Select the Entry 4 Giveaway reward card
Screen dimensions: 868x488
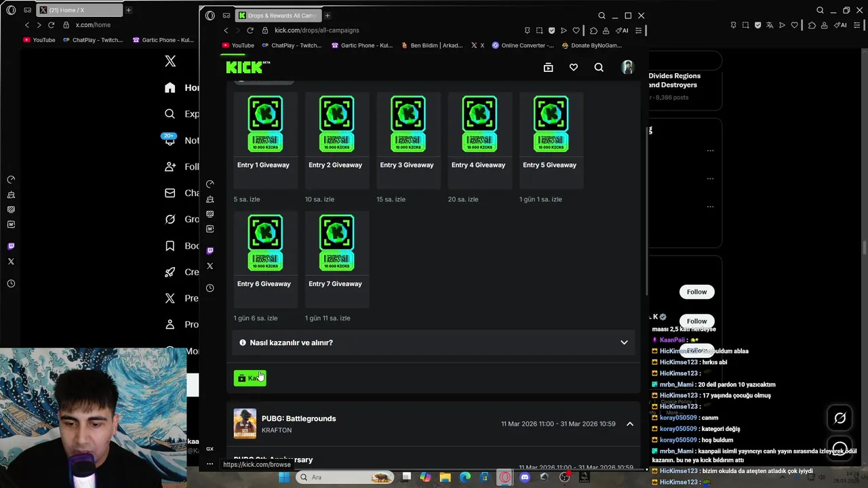click(479, 140)
